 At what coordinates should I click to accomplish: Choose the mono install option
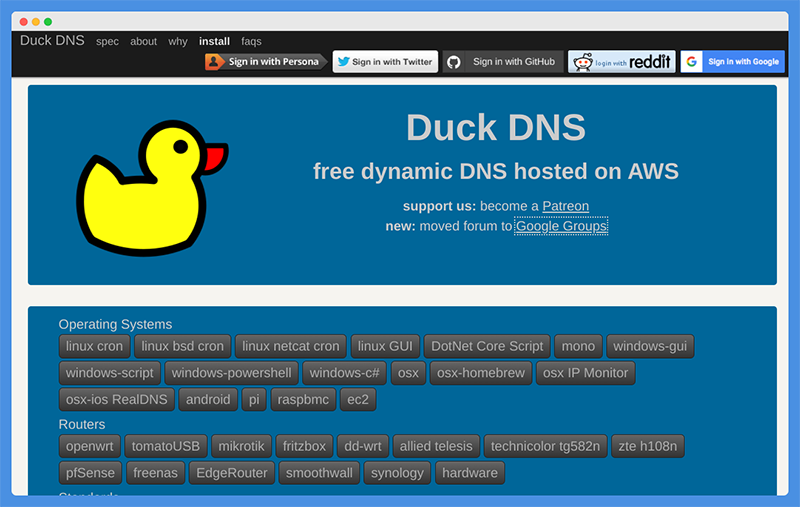(x=578, y=346)
